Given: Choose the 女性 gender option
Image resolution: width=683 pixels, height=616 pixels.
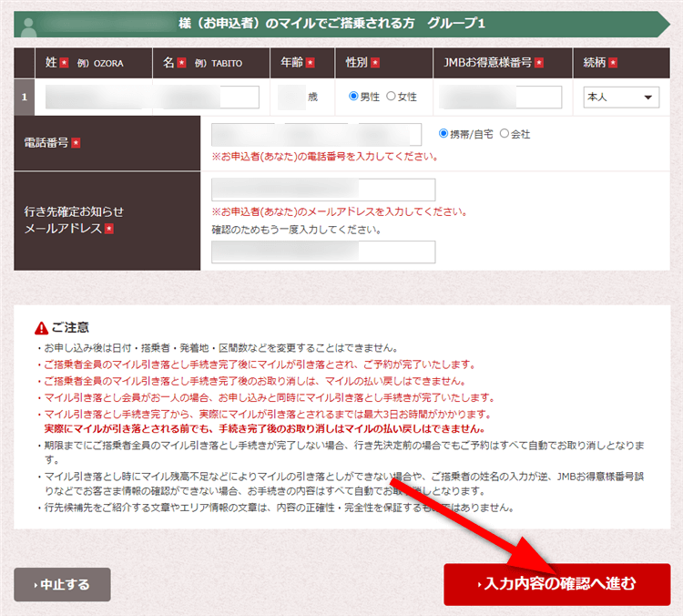Looking at the screenshot, I should 392,97.
